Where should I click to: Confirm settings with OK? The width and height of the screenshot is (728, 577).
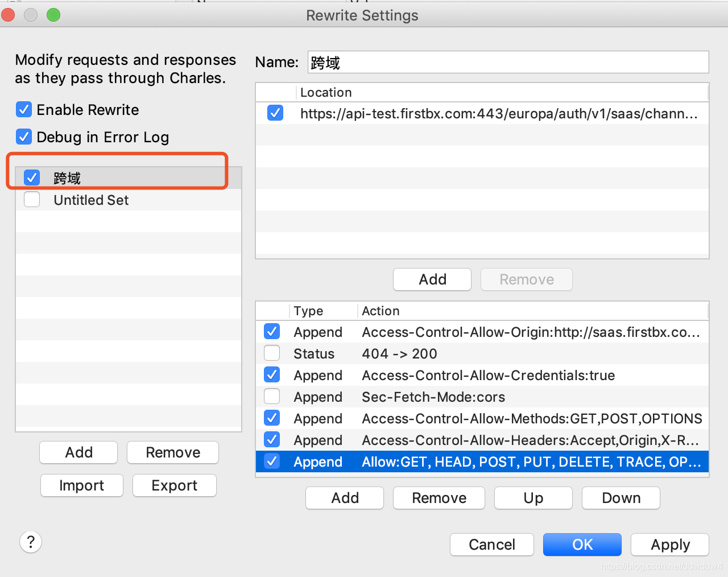pos(582,545)
